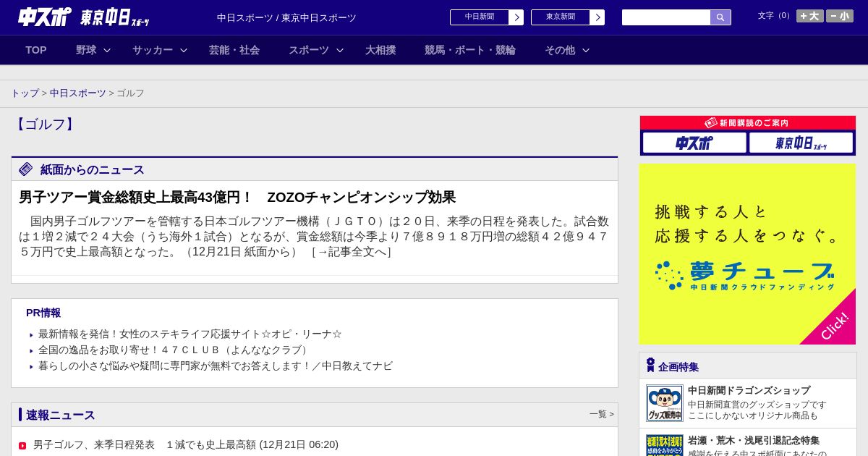Open the 中日新聞ドラゴンズショップ thumbnail

pyautogui.click(x=665, y=403)
